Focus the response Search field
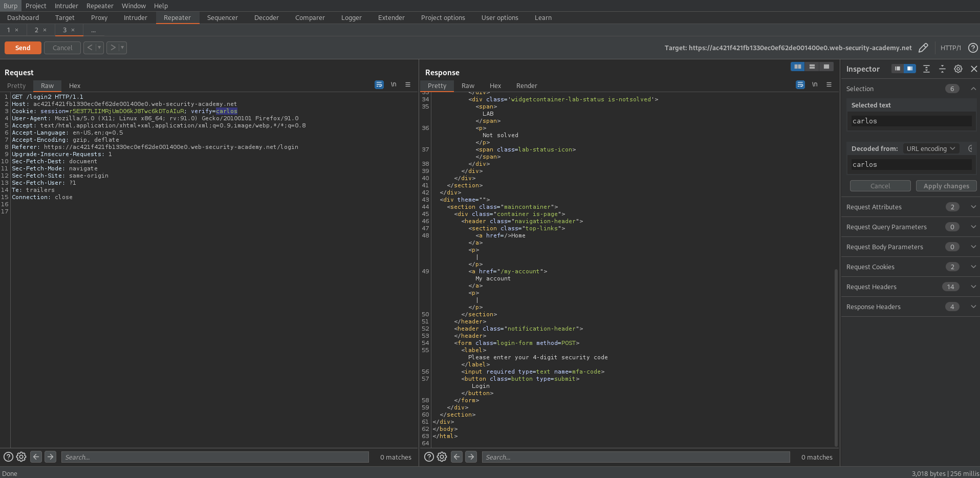The width and height of the screenshot is (980, 478). (636, 457)
